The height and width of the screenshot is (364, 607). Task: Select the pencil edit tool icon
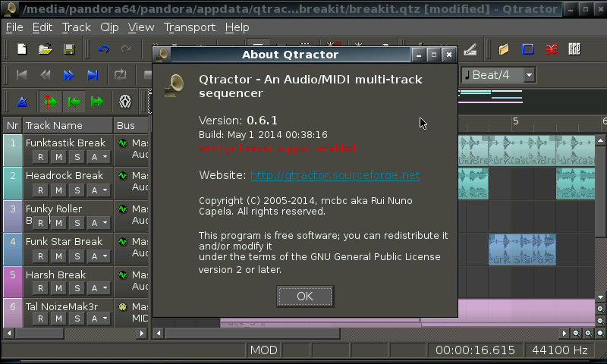tap(470, 49)
